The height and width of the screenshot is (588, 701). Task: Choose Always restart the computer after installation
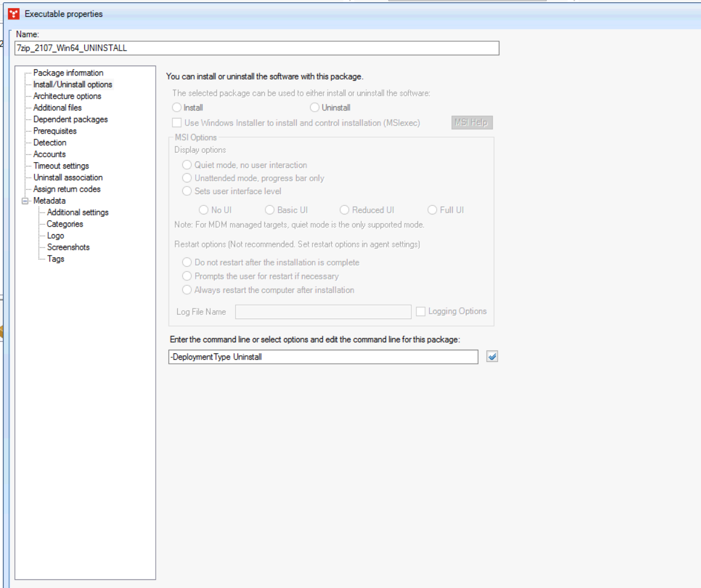point(187,290)
